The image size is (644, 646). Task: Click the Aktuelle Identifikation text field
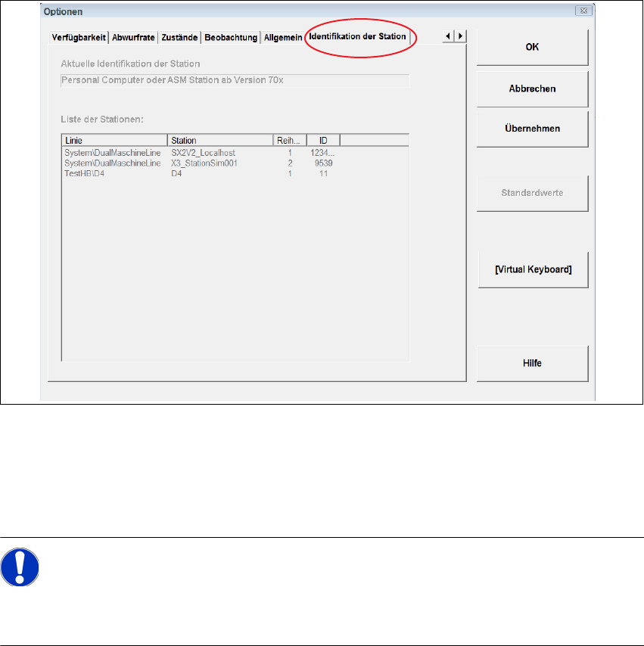point(235,80)
